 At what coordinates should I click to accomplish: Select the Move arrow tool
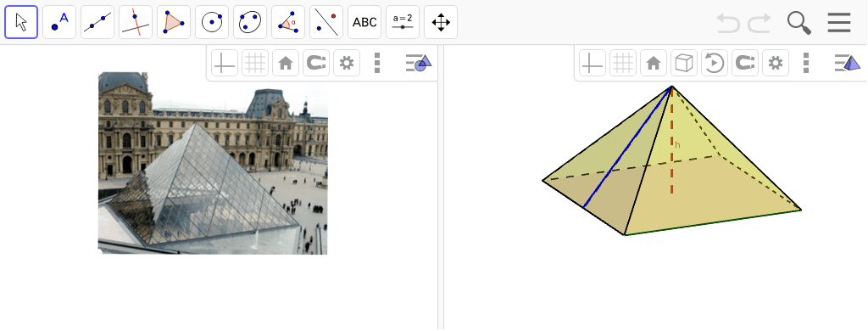[21, 22]
